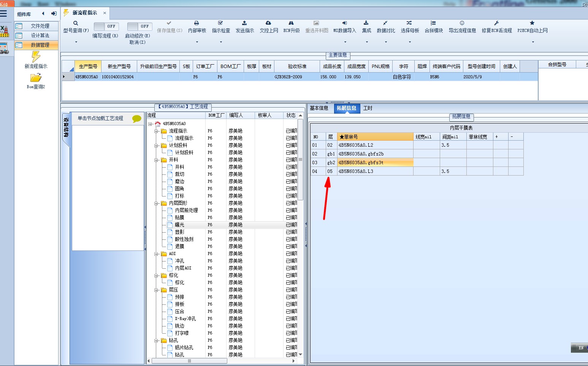Click 验收标准 column header
This screenshot has height=366, width=588.
point(297,66)
